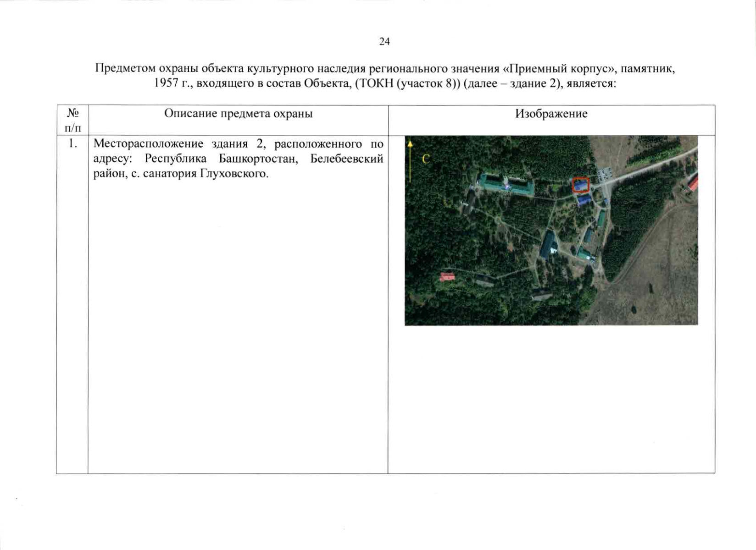This screenshot has height=550, width=756.
Task: Click the blue-roofed building below the red marker
Action: 584,200
